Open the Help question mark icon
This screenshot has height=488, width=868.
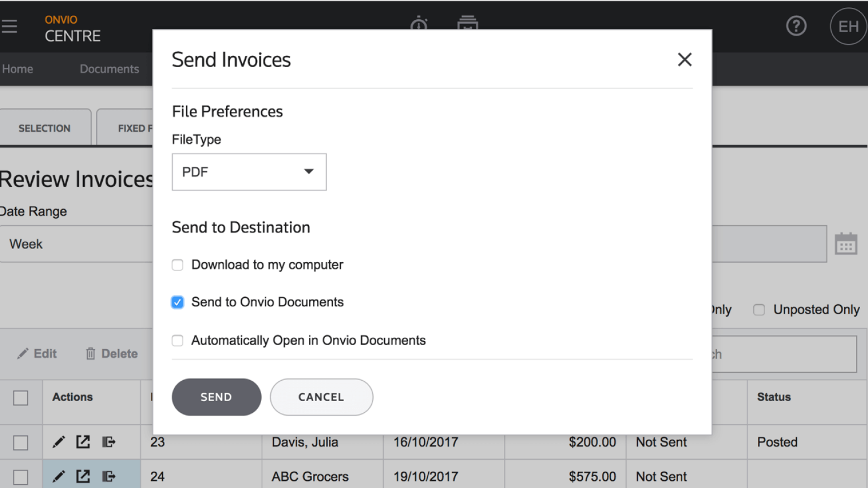pyautogui.click(x=796, y=26)
